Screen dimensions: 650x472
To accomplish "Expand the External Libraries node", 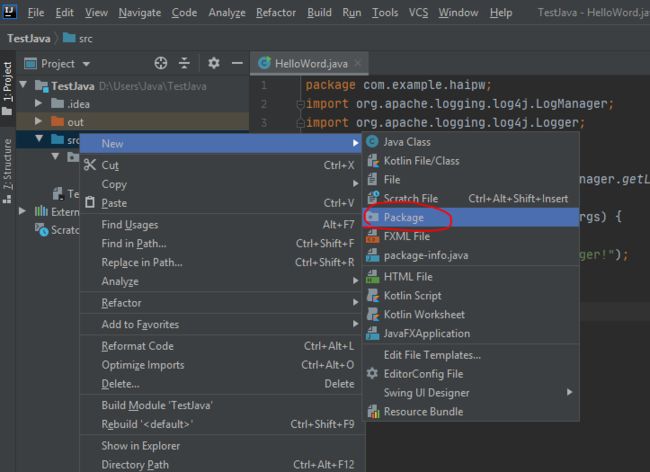I will (x=22, y=211).
